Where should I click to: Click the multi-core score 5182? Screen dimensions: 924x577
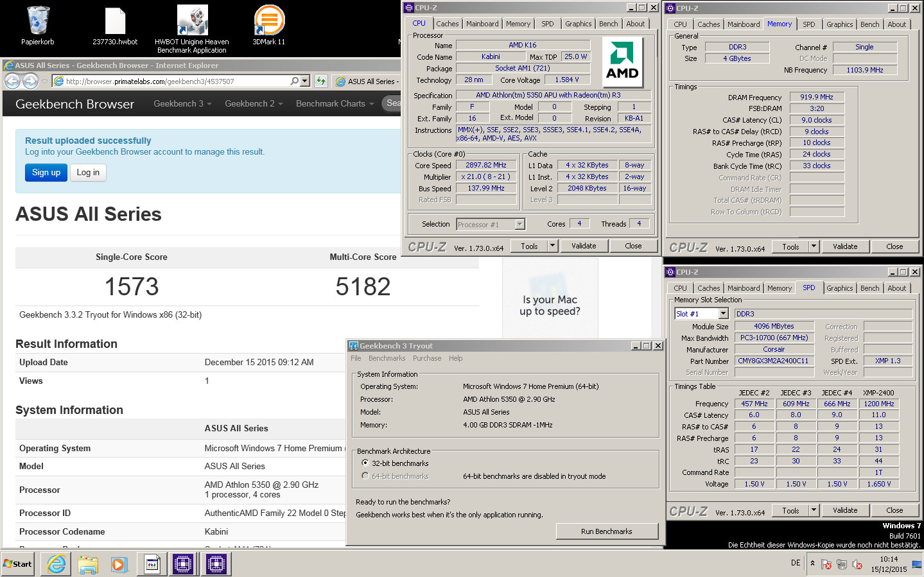coord(363,286)
